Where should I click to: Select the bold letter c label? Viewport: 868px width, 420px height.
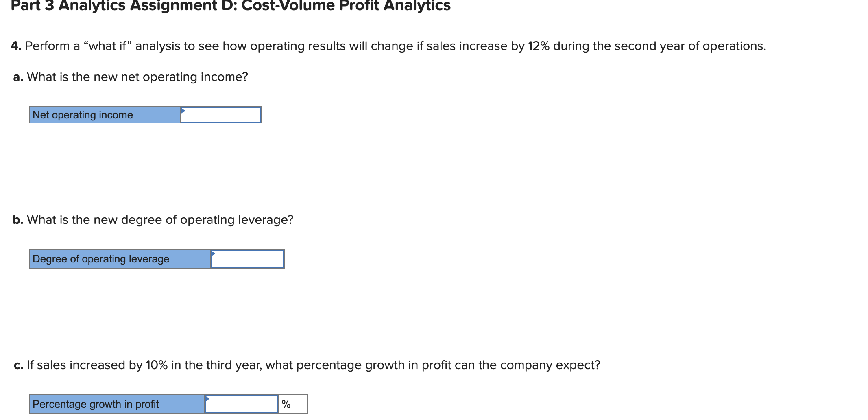(x=17, y=365)
